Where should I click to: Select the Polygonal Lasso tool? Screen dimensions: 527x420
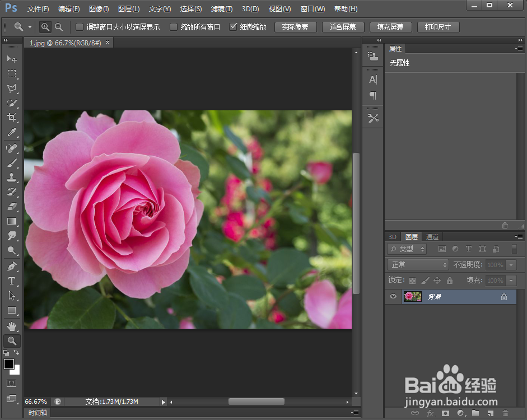pos(12,88)
